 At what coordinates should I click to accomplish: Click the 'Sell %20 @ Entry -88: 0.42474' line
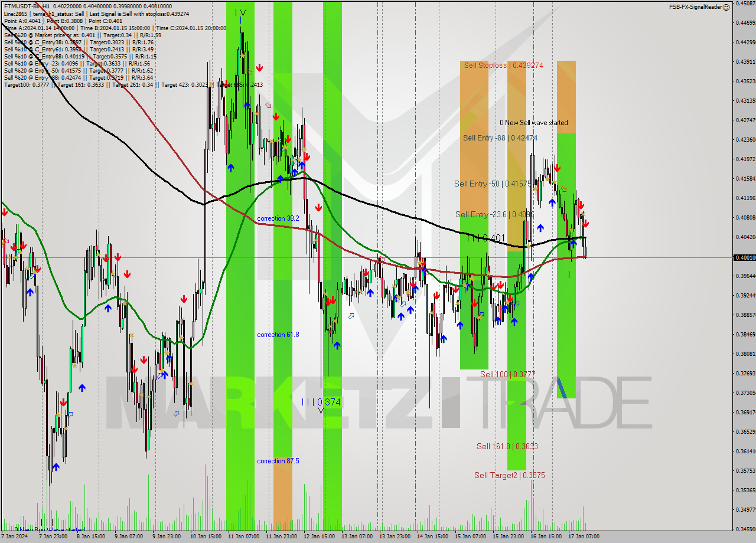pos(79,77)
